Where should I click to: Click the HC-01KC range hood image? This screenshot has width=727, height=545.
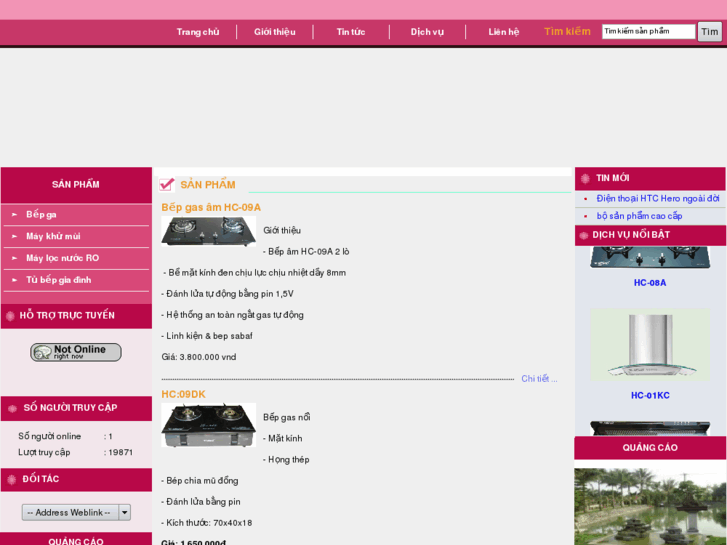pos(650,345)
